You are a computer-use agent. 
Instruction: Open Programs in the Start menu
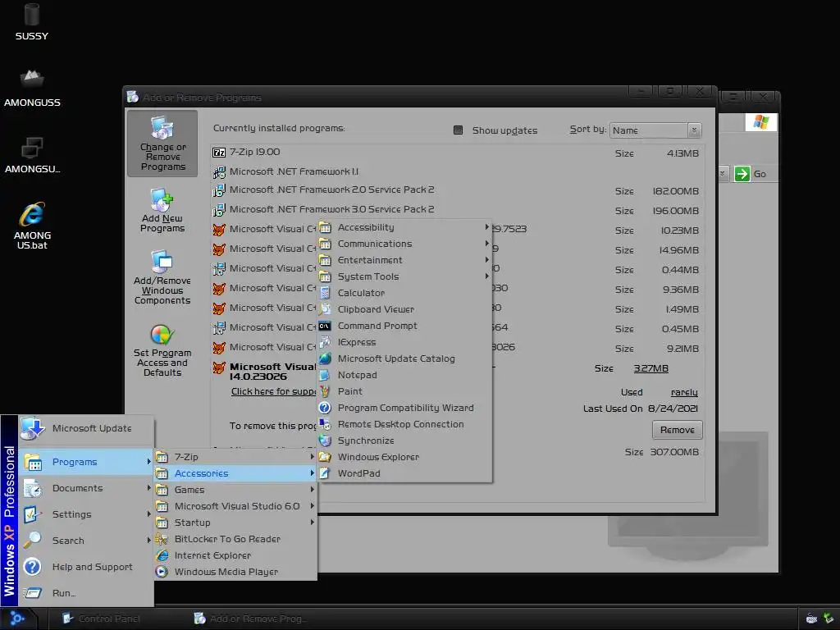[x=85, y=462]
